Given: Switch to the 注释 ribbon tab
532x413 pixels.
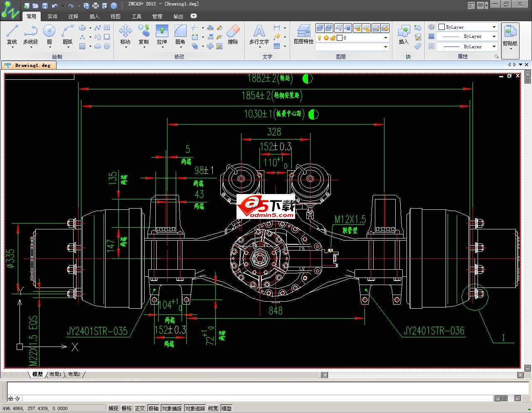Looking at the screenshot, I should click(73, 17).
